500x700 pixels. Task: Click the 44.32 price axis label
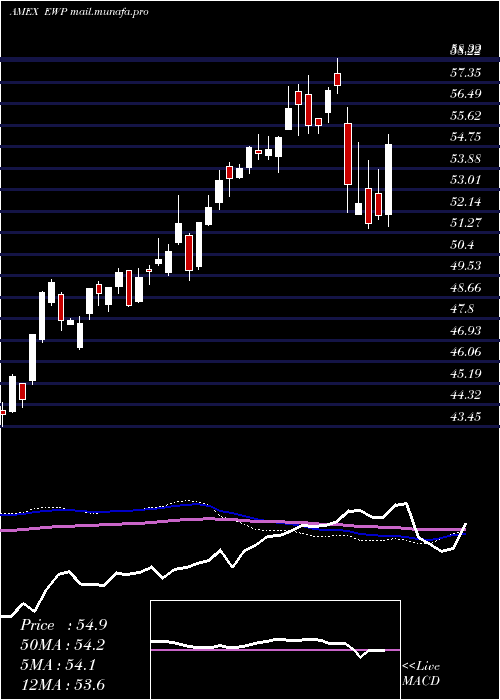[x=466, y=395]
